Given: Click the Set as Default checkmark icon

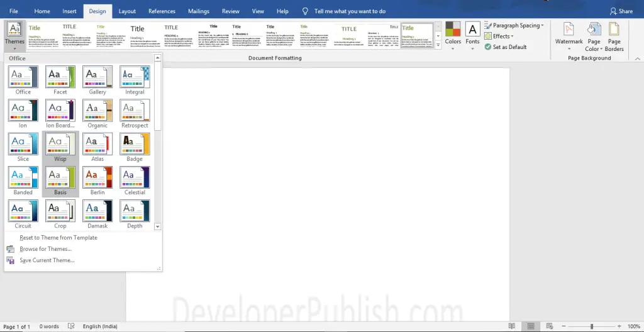Looking at the screenshot, I should coord(488,47).
